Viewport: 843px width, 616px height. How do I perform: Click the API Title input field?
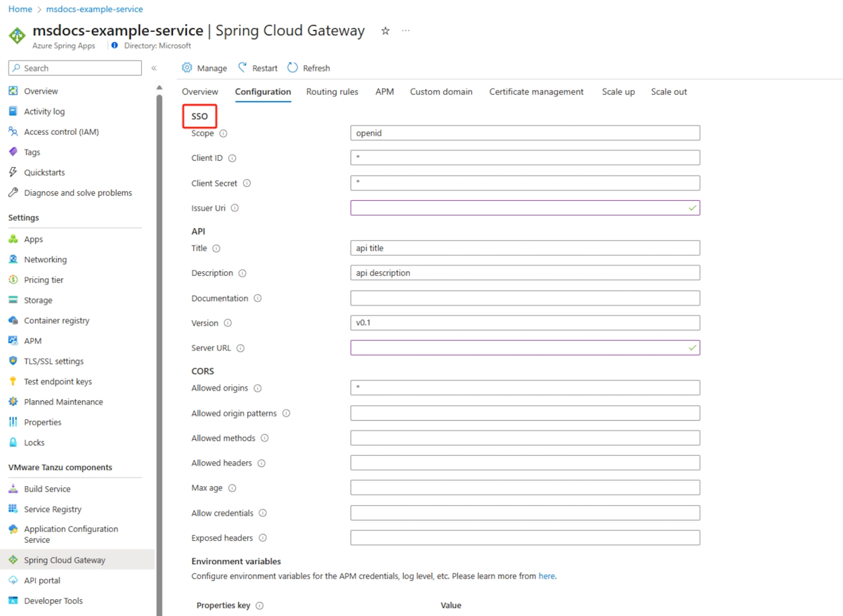(525, 248)
